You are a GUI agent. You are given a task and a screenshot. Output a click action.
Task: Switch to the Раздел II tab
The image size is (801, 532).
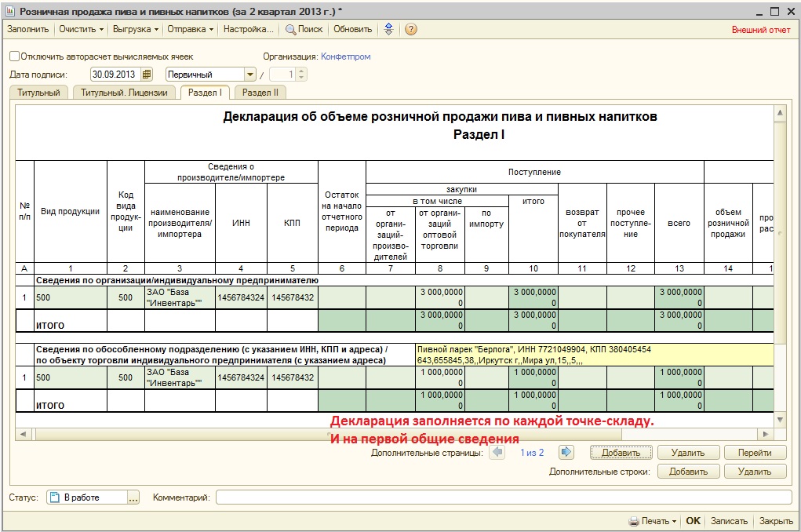pyautogui.click(x=260, y=93)
